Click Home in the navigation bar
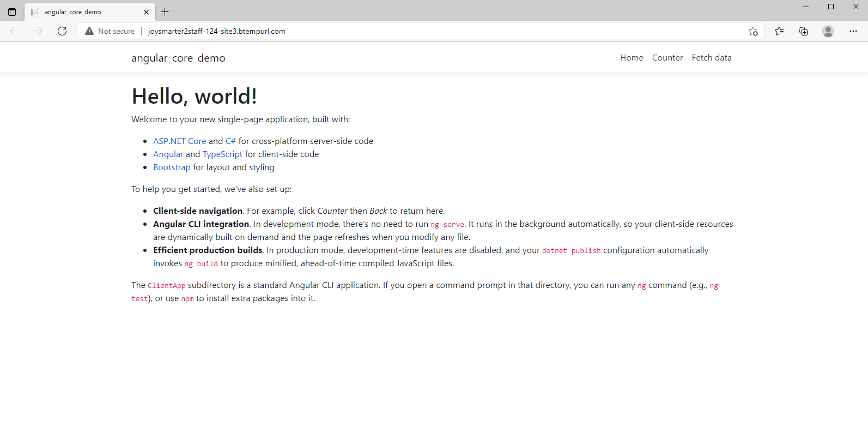 pos(631,58)
